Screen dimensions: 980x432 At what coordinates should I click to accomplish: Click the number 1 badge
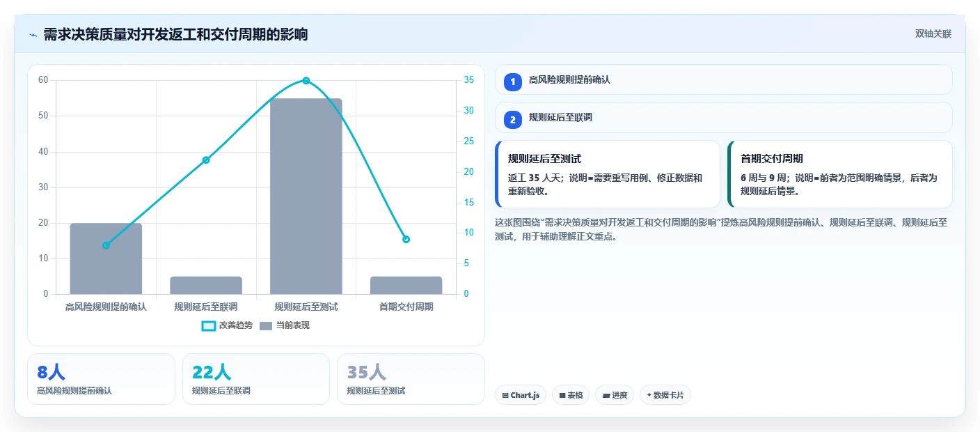(513, 82)
